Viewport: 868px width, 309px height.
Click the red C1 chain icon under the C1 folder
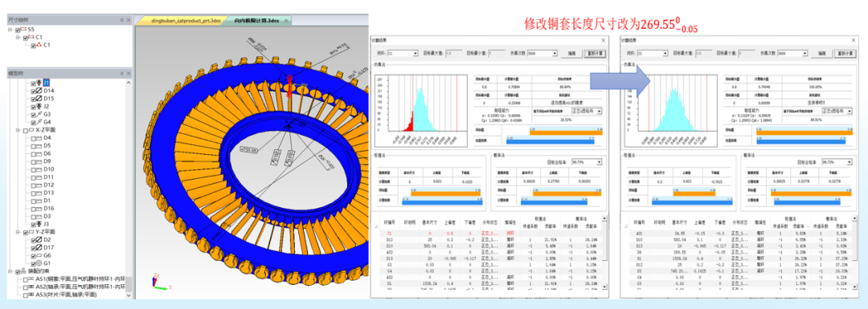(x=39, y=45)
